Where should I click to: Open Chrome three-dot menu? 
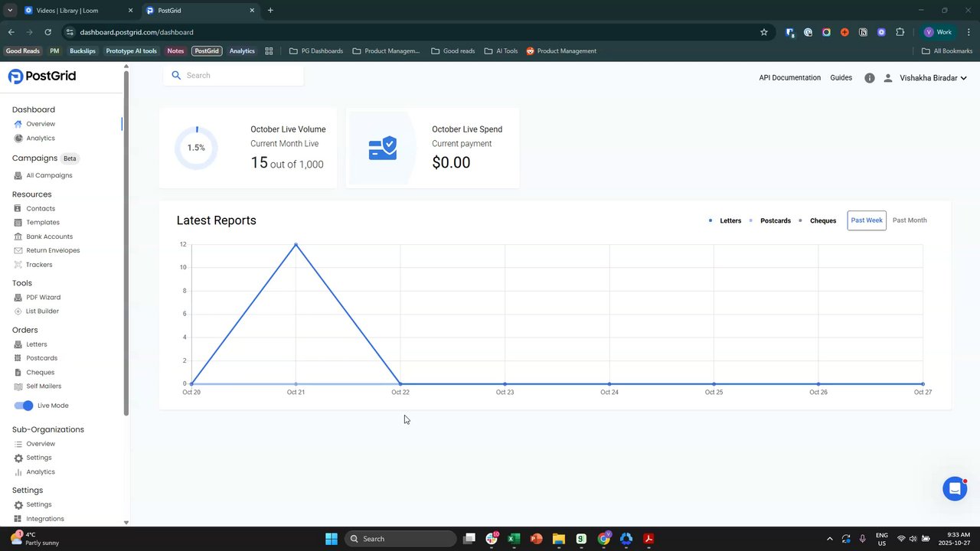coord(969,32)
